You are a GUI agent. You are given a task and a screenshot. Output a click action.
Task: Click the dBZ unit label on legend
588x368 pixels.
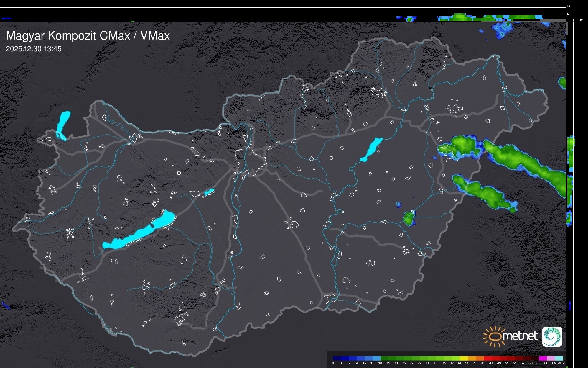tap(561, 363)
